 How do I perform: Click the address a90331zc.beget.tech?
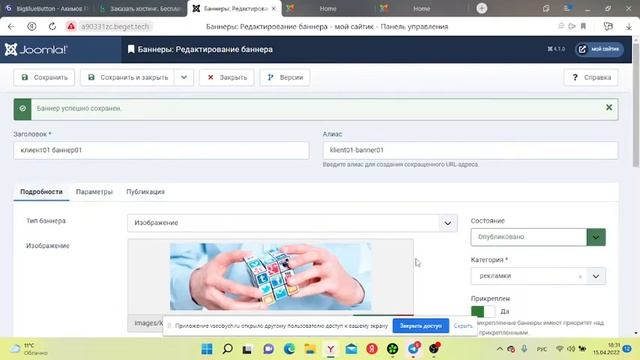click(x=115, y=27)
